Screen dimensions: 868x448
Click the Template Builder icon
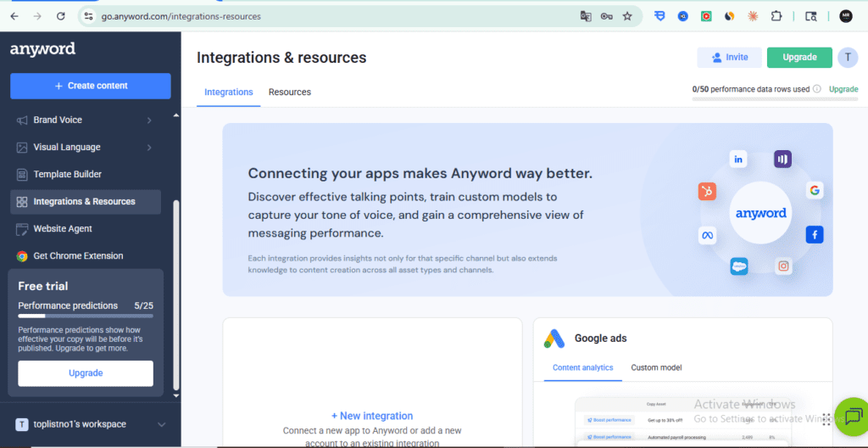(x=21, y=175)
